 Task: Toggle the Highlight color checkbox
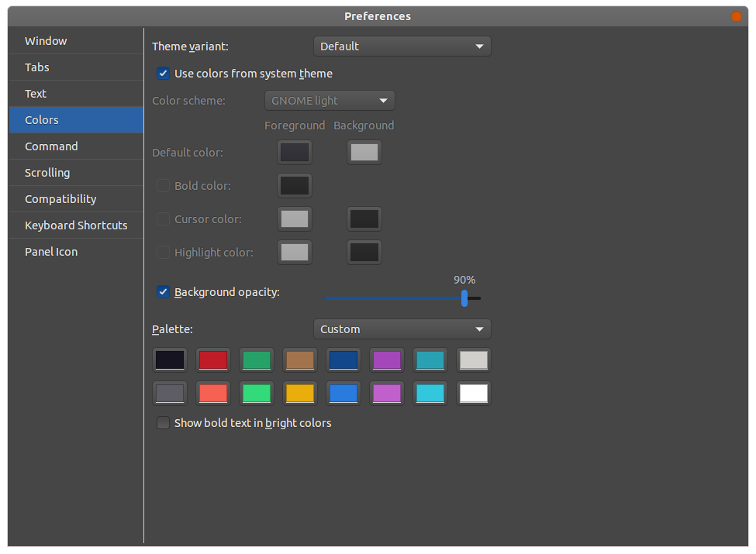click(x=163, y=253)
